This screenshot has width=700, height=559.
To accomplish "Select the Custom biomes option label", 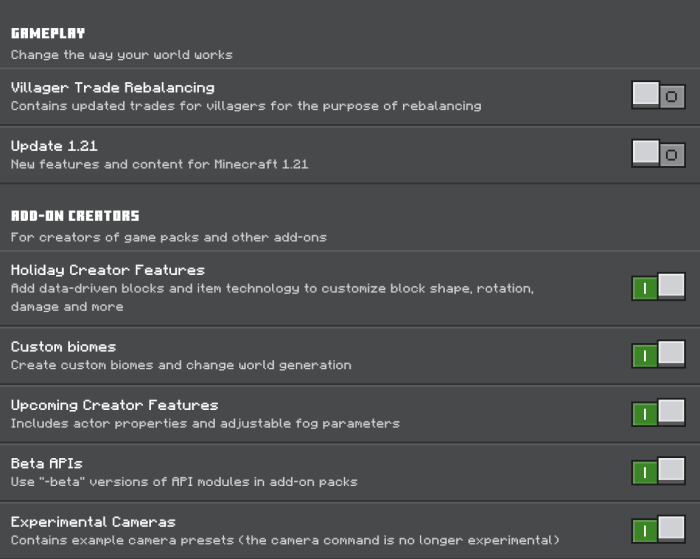I will coord(63,347).
